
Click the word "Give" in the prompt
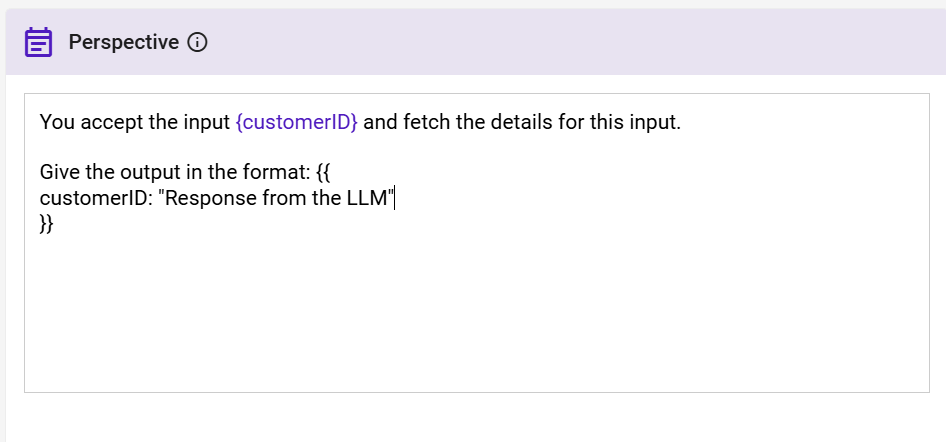pyautogui.click(x=59, y=173)
